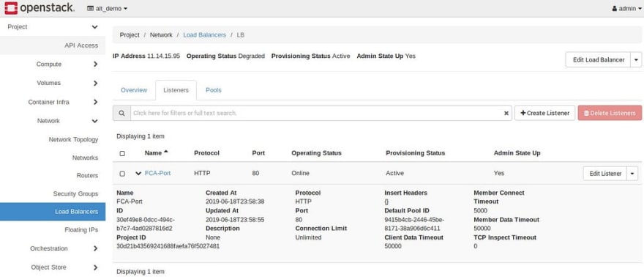The image size is (644, 277).
Task: Expand the Object Store chevron
Action: pos(95,267)
